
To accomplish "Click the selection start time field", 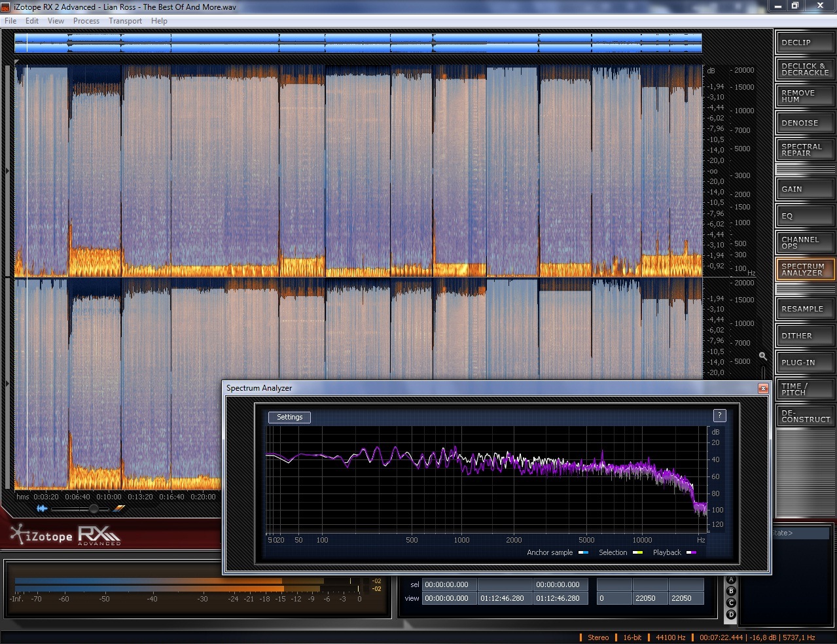I will (x=448, y=584).
